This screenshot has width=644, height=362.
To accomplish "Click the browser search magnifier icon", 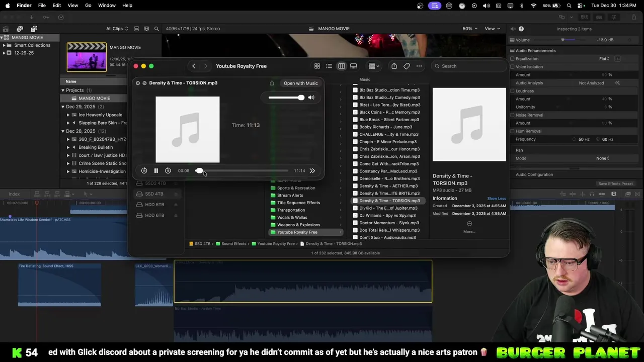I will tap(156, 29).
